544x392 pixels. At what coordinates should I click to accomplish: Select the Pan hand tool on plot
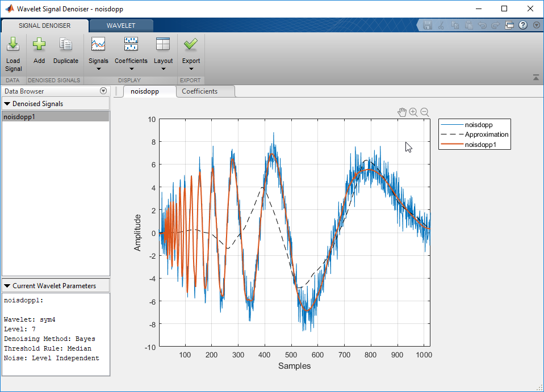tap(402, 112)
